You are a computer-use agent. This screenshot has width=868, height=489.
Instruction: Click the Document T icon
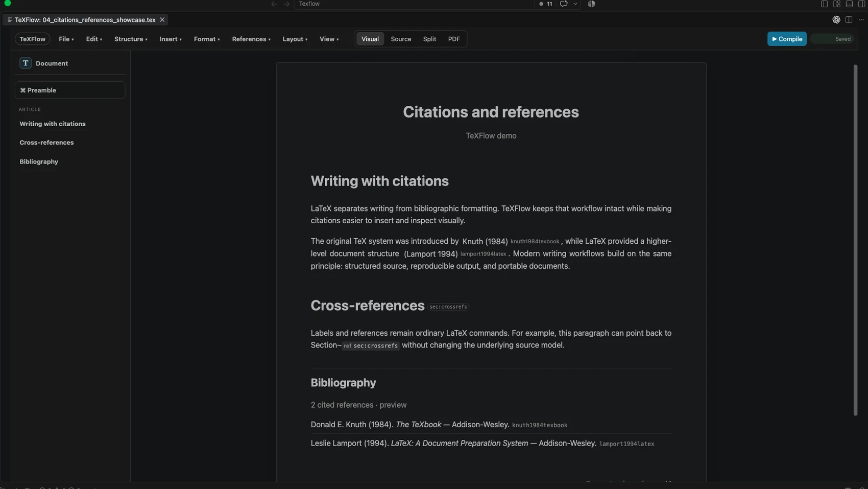click(x=26, y=63)
